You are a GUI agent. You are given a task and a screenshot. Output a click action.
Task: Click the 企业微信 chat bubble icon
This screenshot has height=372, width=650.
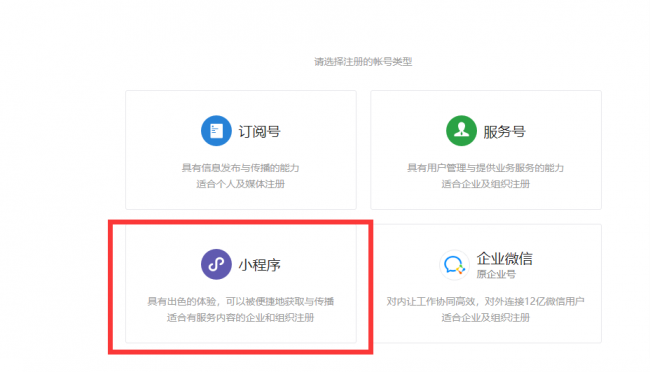point(454,265)
